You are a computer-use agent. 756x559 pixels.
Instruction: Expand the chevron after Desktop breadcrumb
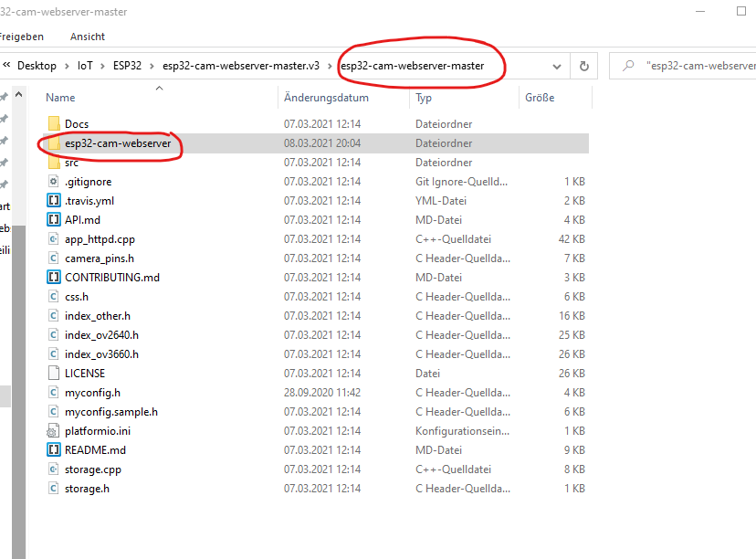tap(67, 66)
